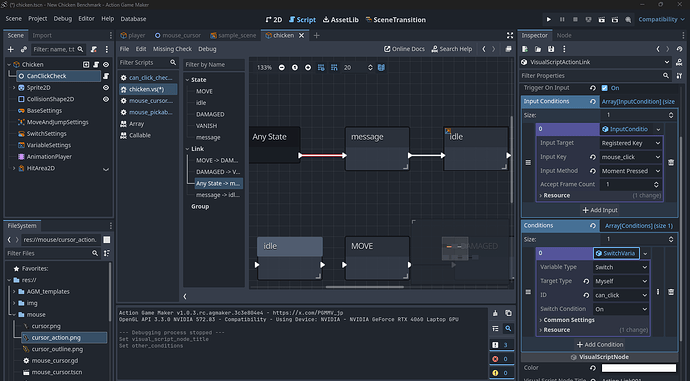The height and width of the screenshot is (381, 690).
Task: Run the project with the play icon
Action: [548, 19]
